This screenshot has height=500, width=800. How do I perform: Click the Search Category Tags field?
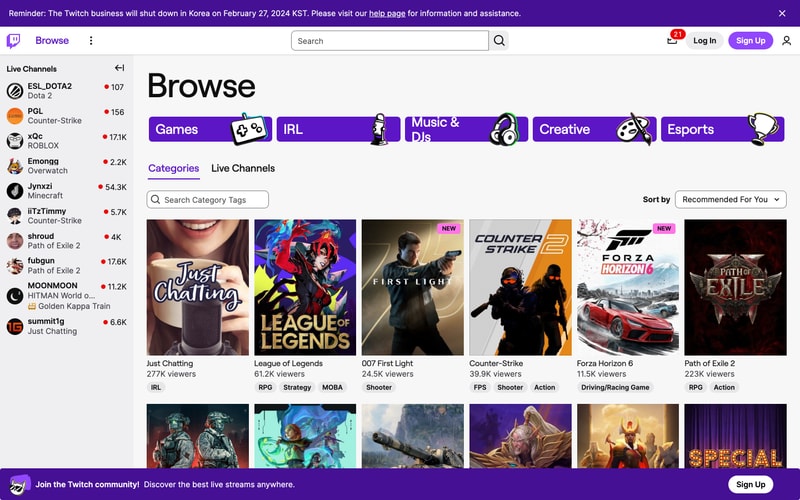208,199
